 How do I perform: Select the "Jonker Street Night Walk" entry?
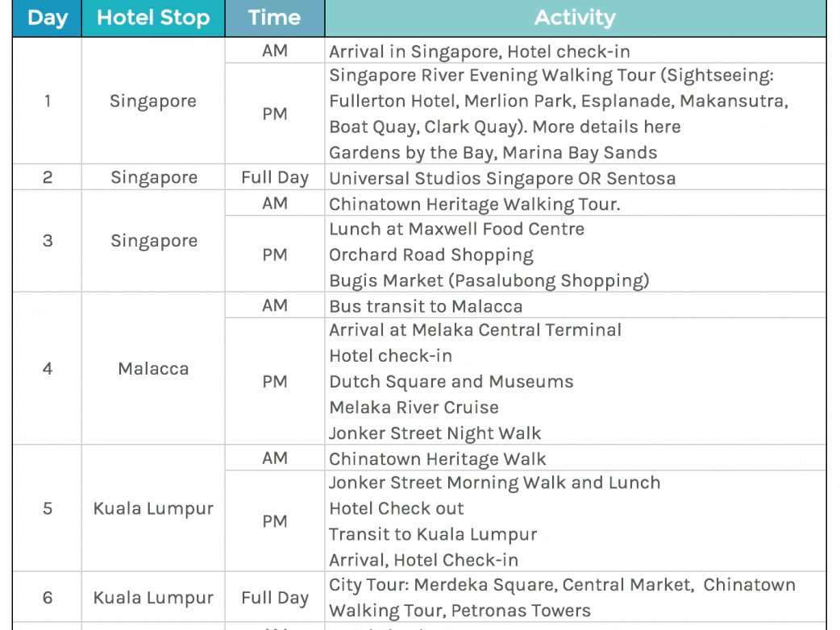435,433
